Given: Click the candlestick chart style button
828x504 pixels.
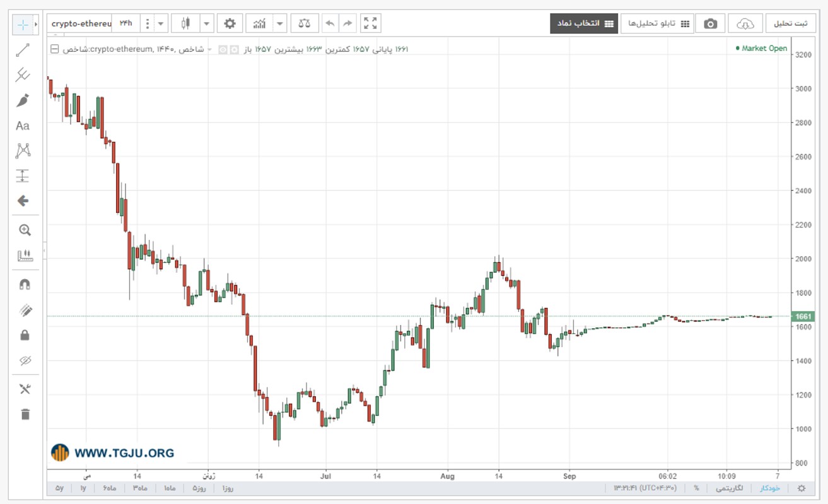Looking at the screenshot, I should 185,24.
